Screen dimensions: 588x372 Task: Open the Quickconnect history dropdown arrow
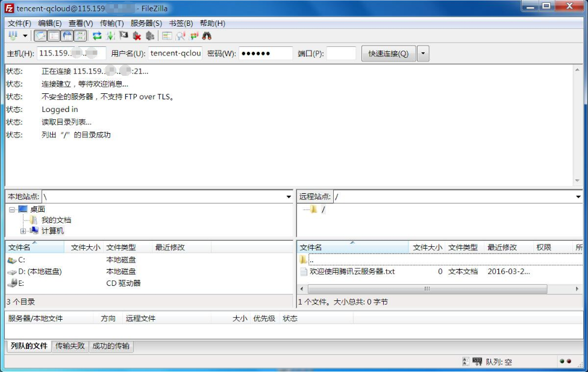(423, 54)
